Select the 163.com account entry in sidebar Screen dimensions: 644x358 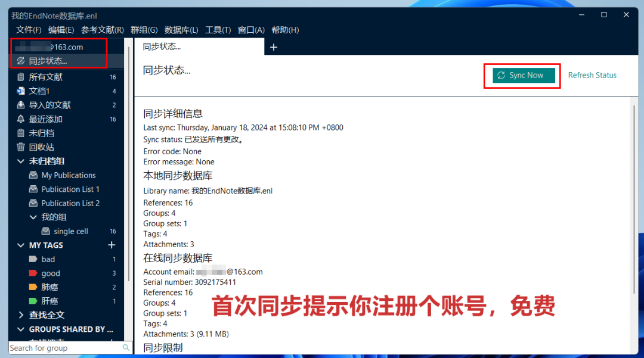tap(66, 47)
